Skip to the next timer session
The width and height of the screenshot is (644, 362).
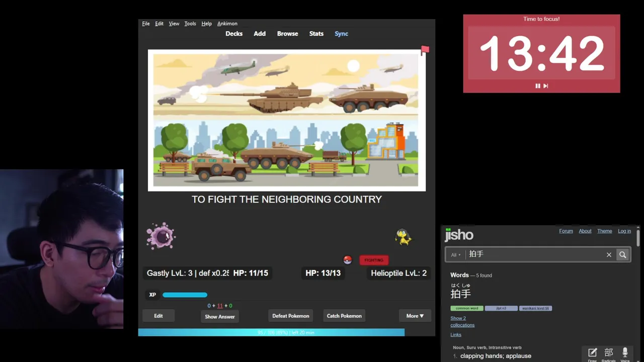coord(545,86)
